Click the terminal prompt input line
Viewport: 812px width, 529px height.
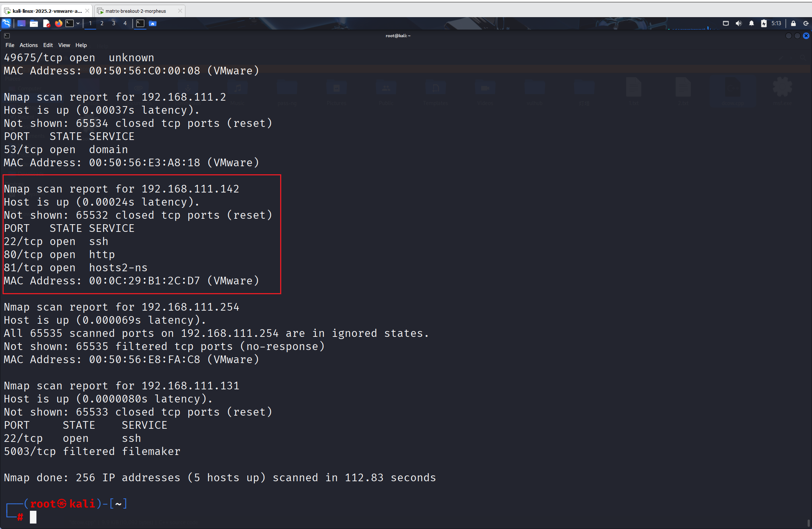click(x=146, y=517)
